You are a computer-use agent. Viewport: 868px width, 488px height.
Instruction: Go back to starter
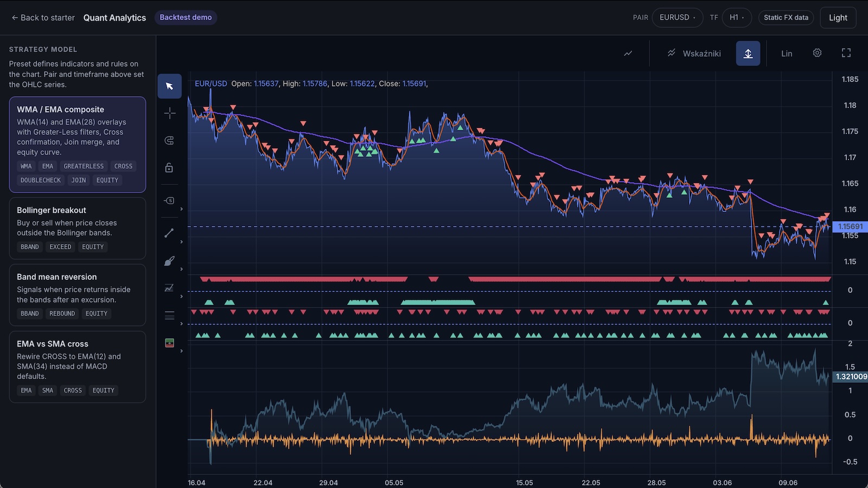[43, 17]
